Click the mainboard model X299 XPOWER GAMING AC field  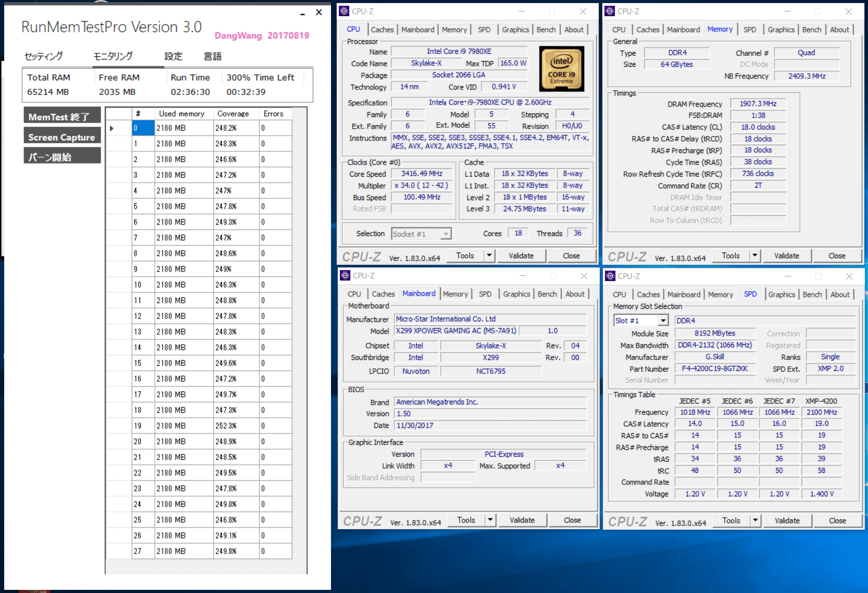[456, 331]
